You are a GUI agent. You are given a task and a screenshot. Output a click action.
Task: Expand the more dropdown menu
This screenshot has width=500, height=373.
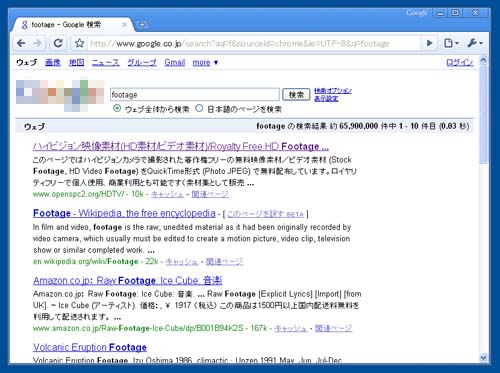tap(205, 63)
